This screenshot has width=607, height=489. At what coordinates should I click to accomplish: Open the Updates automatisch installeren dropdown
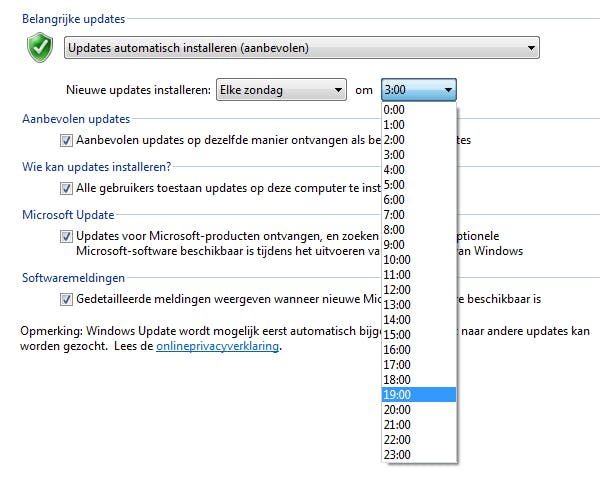(x=301, y=47)
